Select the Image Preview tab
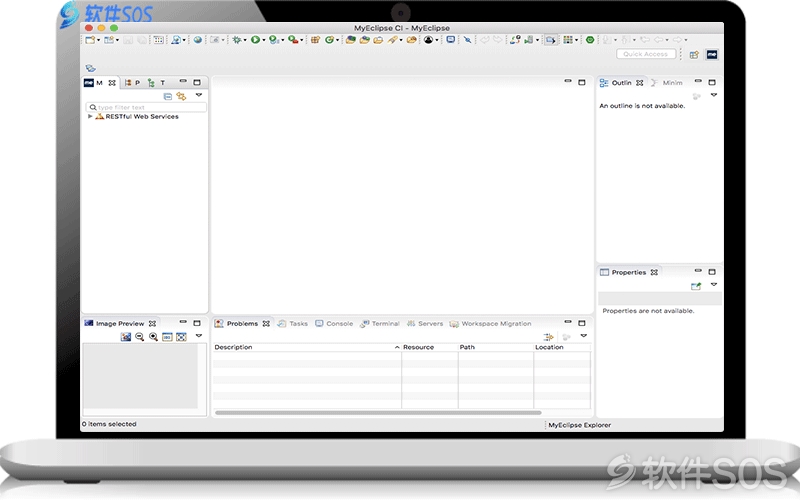This screenshot has width=800, height=500. pos(120,323)
